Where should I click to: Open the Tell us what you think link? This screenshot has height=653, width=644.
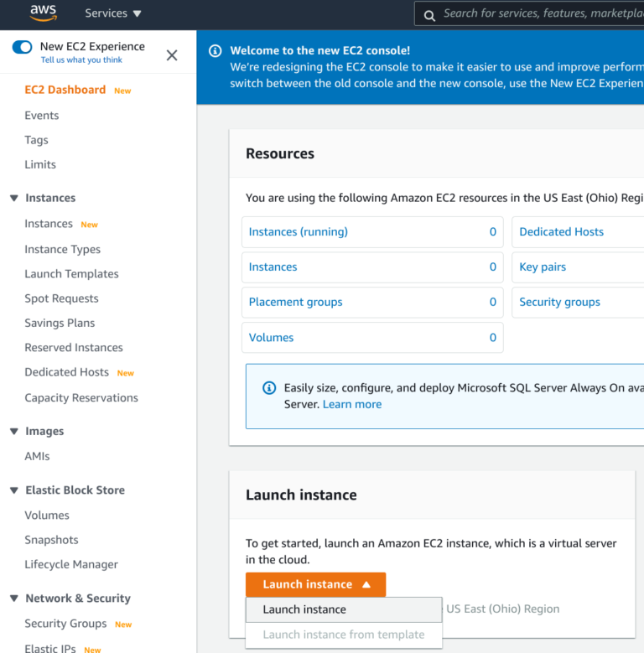click(81, 60)
